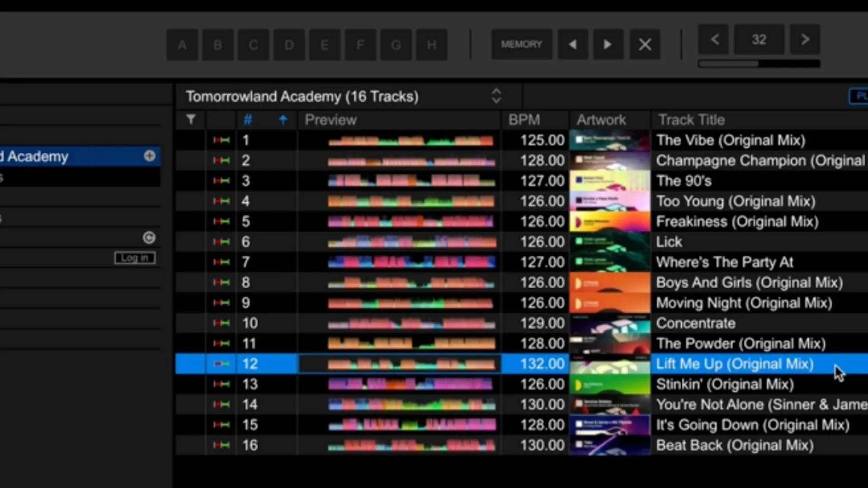Select track title Too Young (Original Mix)

click(x=736, y=201)
